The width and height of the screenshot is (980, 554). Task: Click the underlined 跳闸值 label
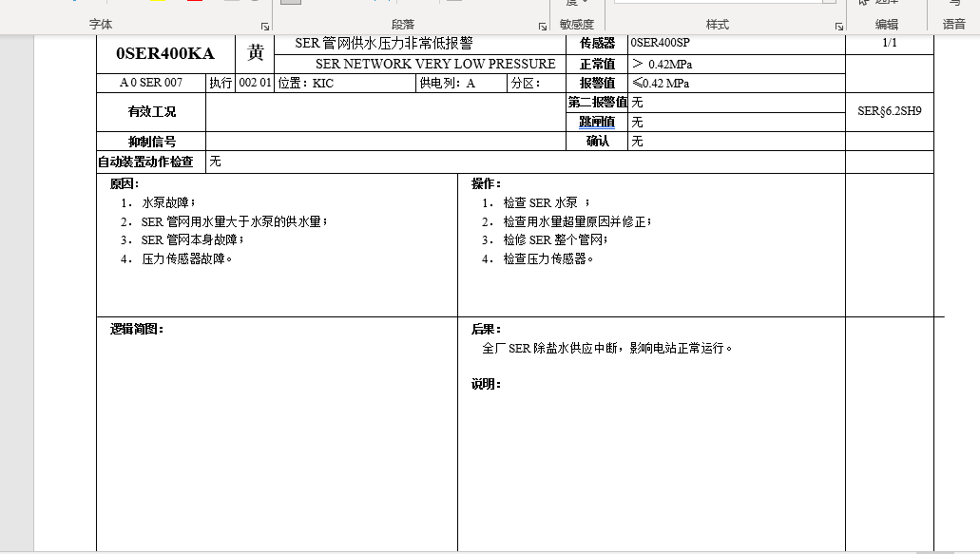point(597,122)
